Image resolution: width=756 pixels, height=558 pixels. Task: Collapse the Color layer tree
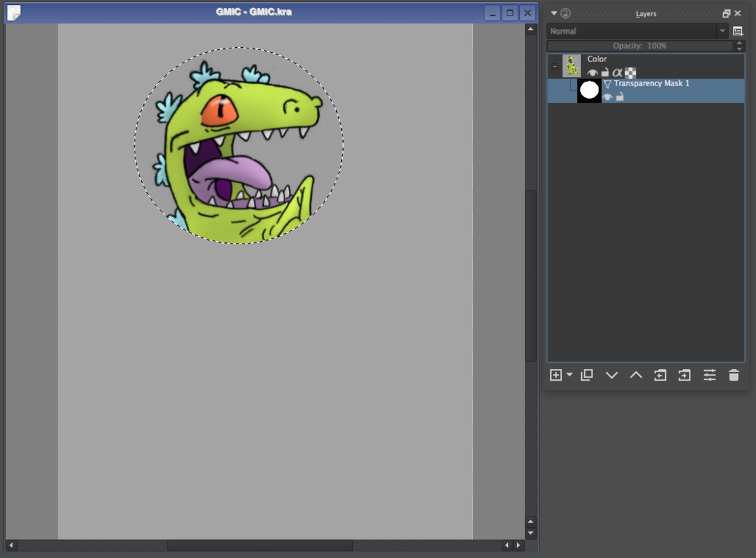click(x=555, y=66)
